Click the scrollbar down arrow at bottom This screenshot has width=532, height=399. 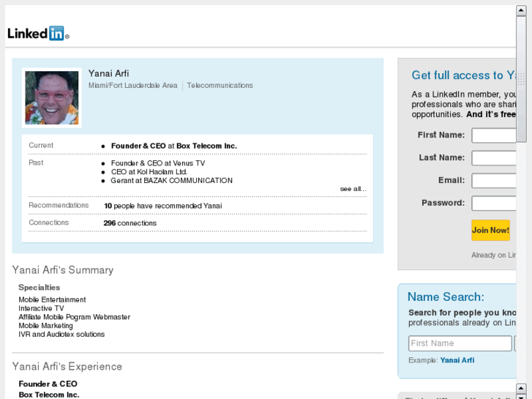[x=521, y=396]
